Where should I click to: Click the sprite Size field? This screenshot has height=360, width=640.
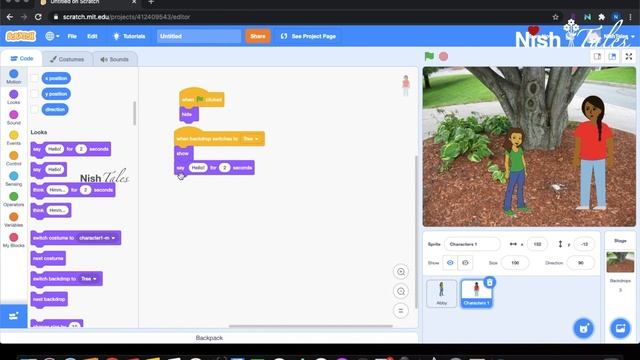pos(515,263)
